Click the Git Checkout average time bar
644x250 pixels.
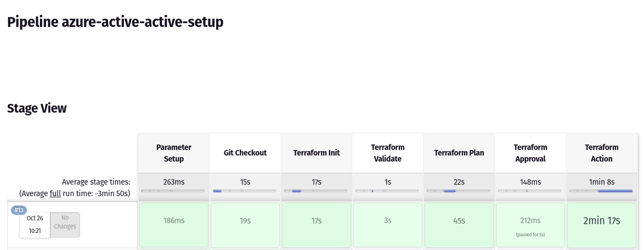click(245, 191)
